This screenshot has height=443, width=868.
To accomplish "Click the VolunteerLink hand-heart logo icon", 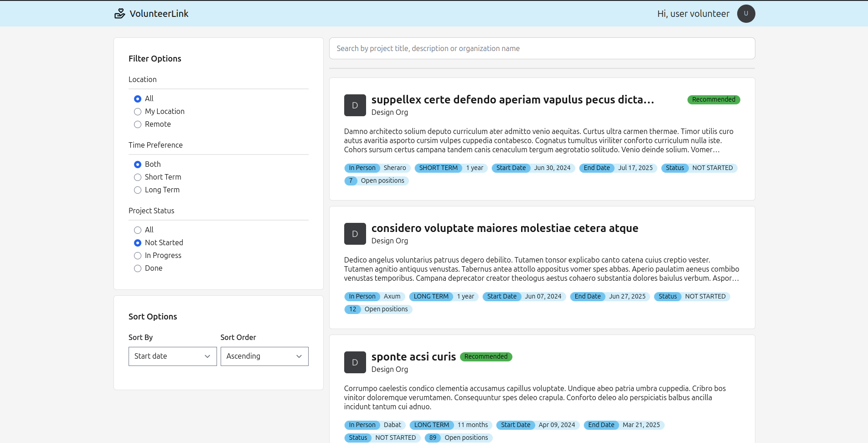I will pos(119,14).
